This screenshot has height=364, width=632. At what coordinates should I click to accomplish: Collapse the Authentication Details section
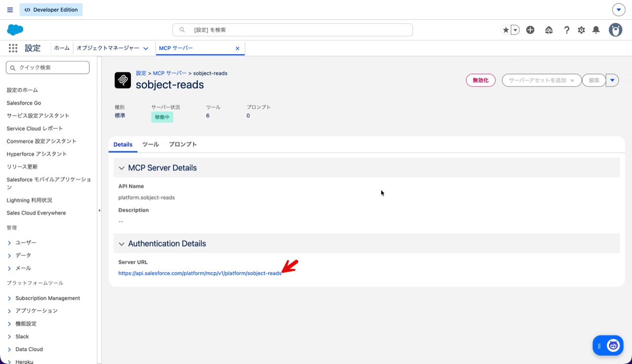[121, 244]
